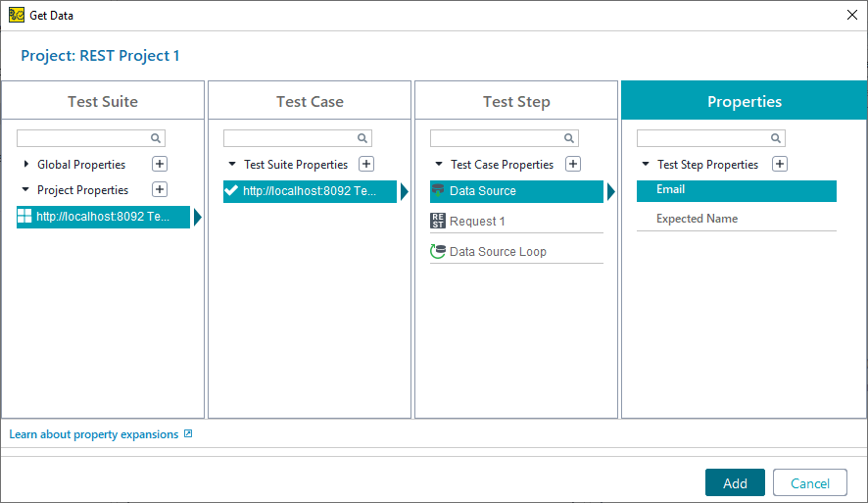Viewport: 868px width, 503px height.
Task: Focus the Test Suite search field
Action: click(91, 138)
